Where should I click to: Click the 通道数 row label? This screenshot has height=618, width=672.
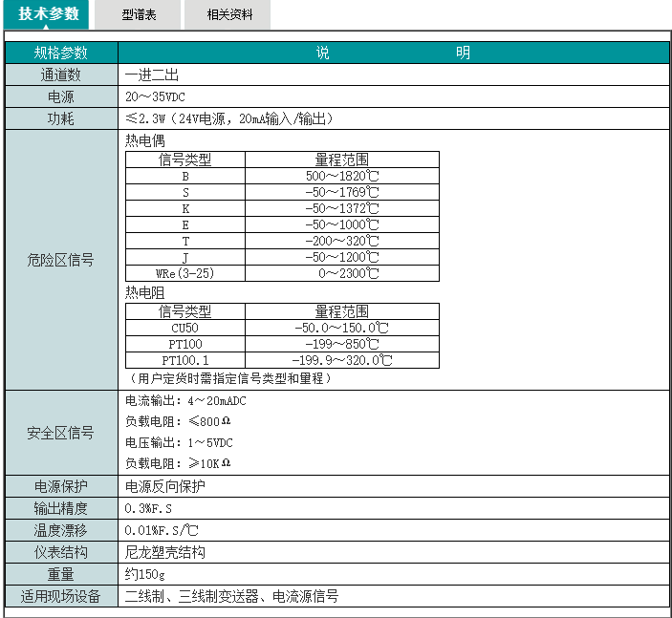pos(61,75)
